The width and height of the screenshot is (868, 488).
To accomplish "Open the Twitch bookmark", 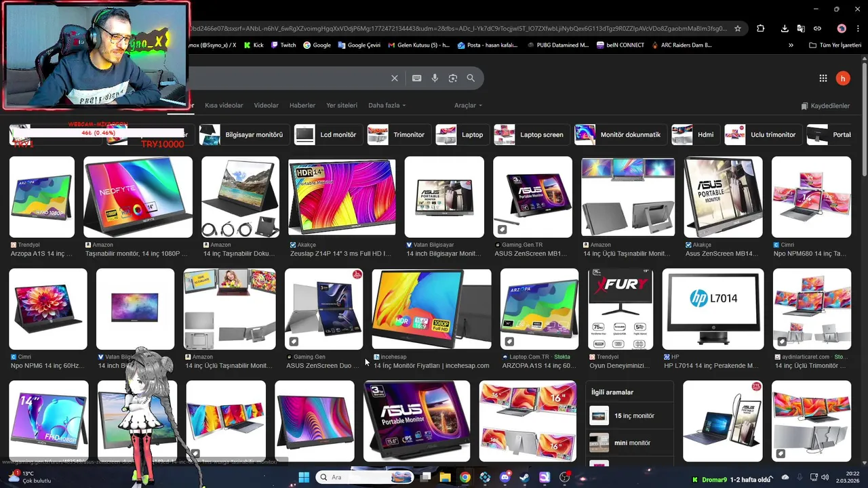I will coord(283,45).
